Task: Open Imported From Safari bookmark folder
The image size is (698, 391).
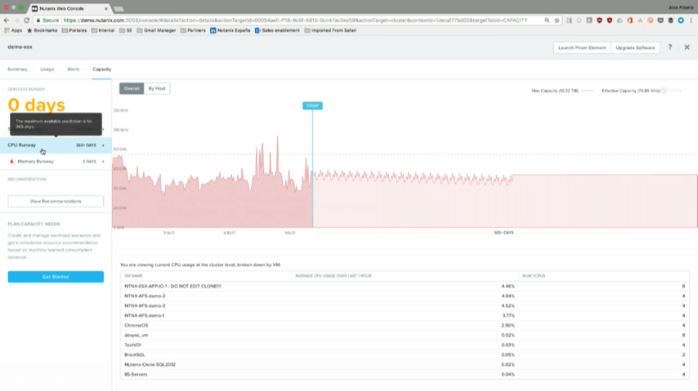Action: (x=330, y=31)
